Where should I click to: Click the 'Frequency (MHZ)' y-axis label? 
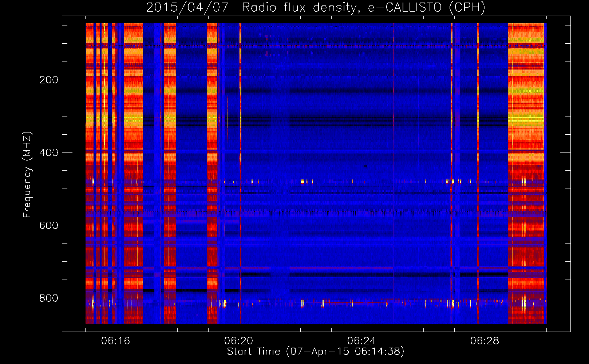[27, 174]
